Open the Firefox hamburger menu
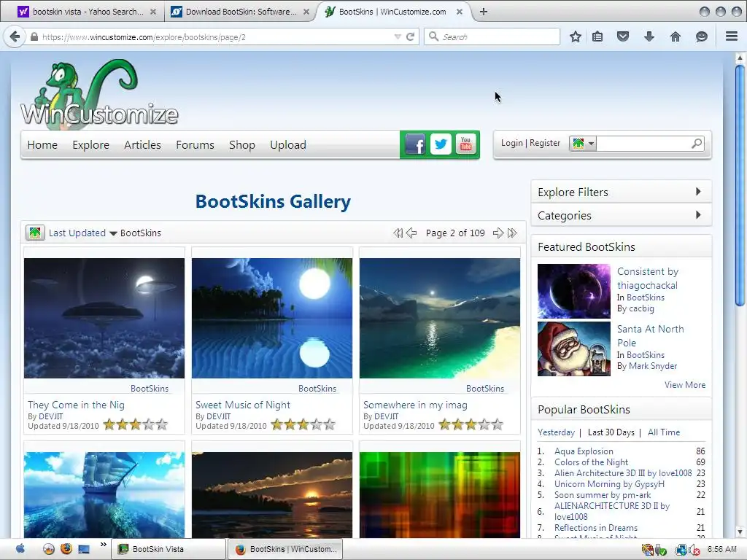This screenshot has width=747, height=560. [732, 36]
